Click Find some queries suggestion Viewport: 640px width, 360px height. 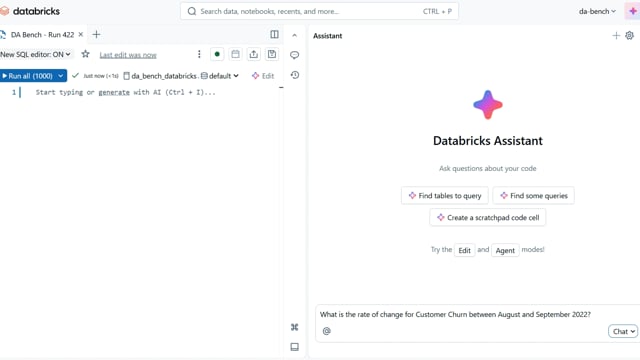point(533,196)
